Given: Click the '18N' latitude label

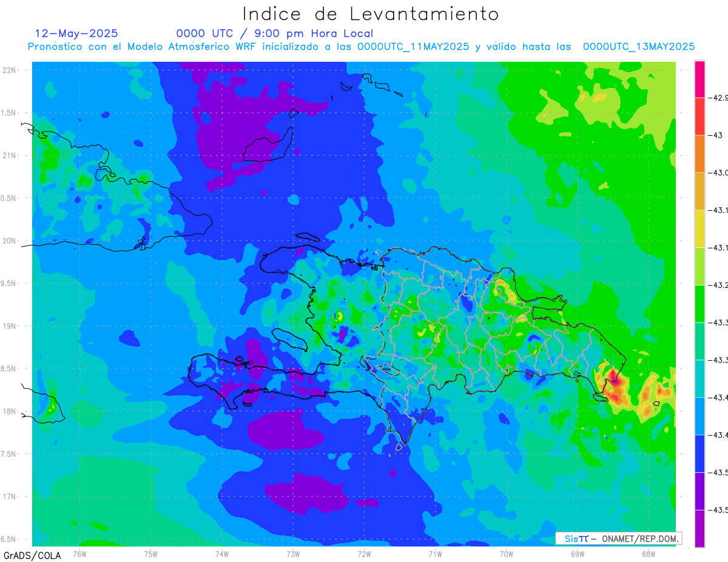Looking at the screenshot, I should pyautogui.click(x=10, y=411).
